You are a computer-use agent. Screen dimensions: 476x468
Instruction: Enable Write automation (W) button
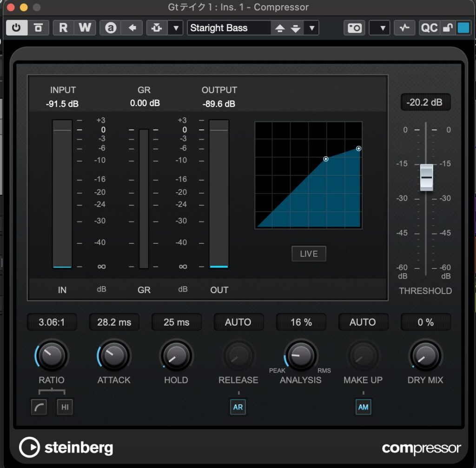[x=85, y=28]
